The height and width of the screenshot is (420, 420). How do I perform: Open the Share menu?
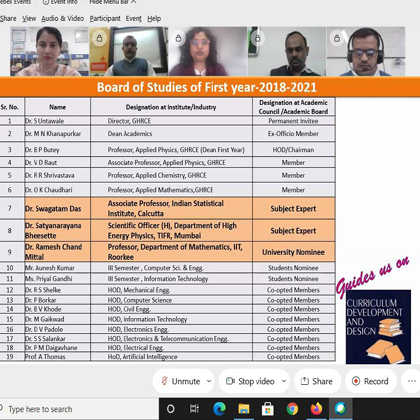pos(7,19)
